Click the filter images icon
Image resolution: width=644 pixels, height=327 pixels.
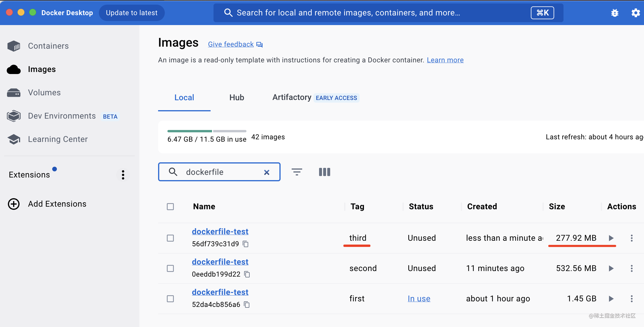pos(297,172)
